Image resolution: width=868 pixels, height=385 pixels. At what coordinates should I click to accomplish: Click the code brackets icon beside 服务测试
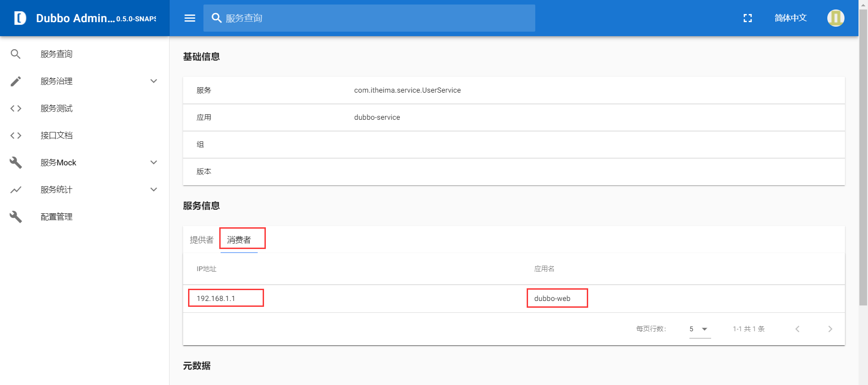coord(16,108)
